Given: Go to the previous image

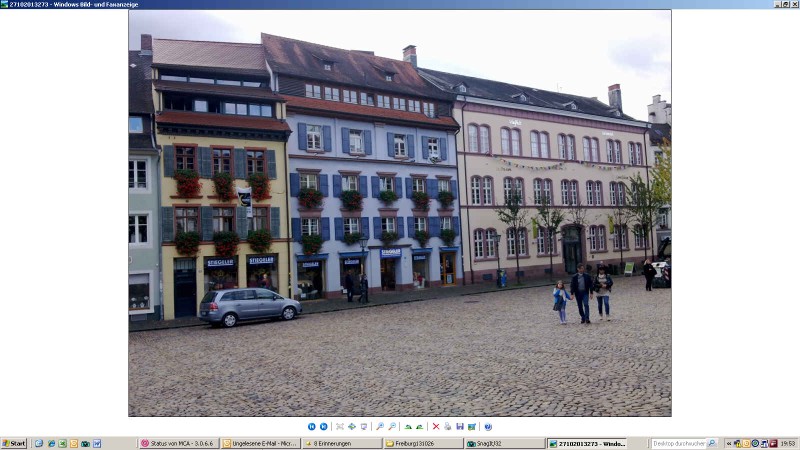Looking at the screenshot, I should (x=312, y=426).
